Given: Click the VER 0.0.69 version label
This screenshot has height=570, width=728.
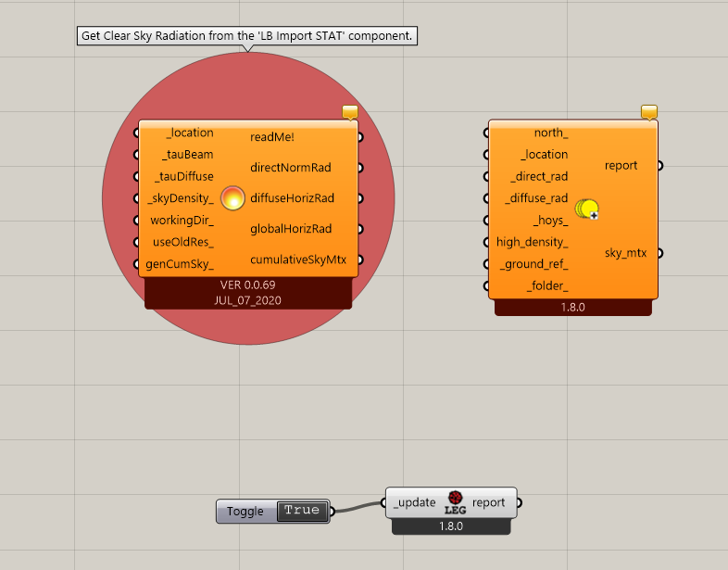Looking at the screenshot, I should (248, 285).
